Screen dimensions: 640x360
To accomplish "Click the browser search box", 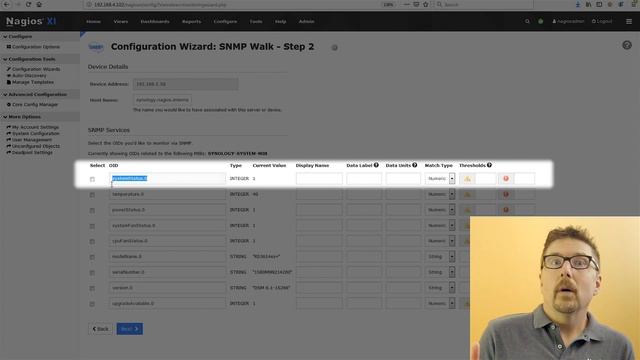I will [484, 4].
